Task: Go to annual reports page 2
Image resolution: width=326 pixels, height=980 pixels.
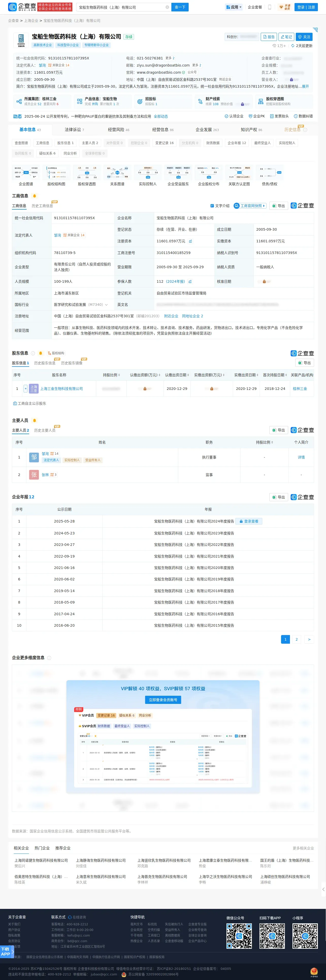Action: 297,640
